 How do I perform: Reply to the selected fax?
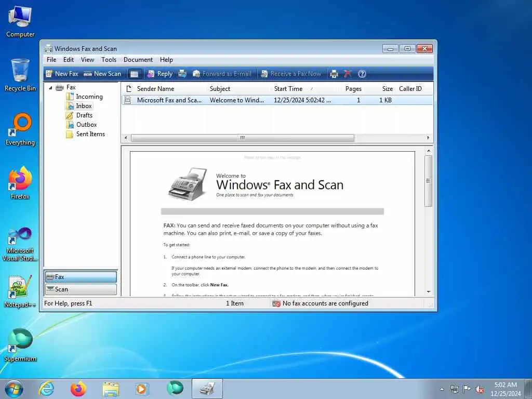[x=160, y=74]
